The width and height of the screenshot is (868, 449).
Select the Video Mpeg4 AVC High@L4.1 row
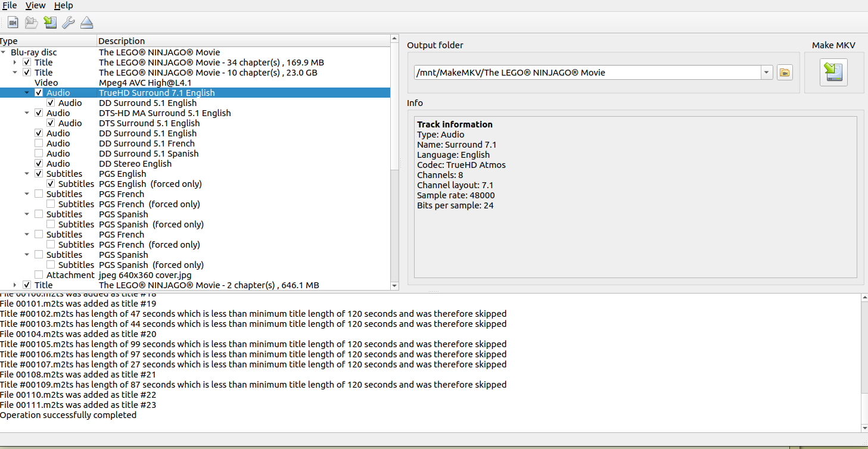click(x=195, y=83)
